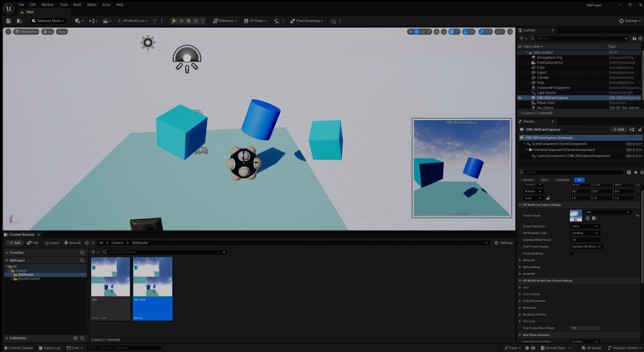
Task: Open Outliner filter options
Action: [x=523, y=38]
